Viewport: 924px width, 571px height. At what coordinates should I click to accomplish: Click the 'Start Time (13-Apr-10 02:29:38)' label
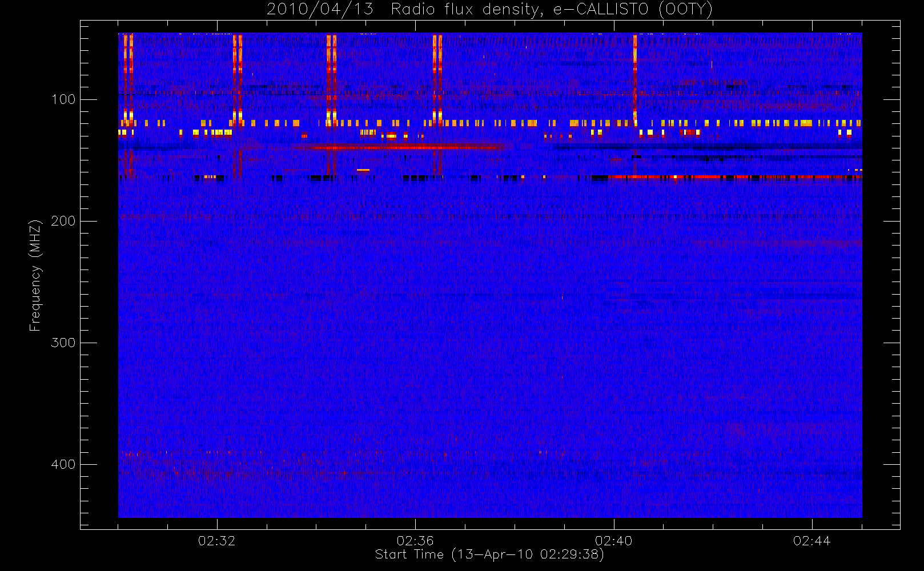[x=489, y=554]
